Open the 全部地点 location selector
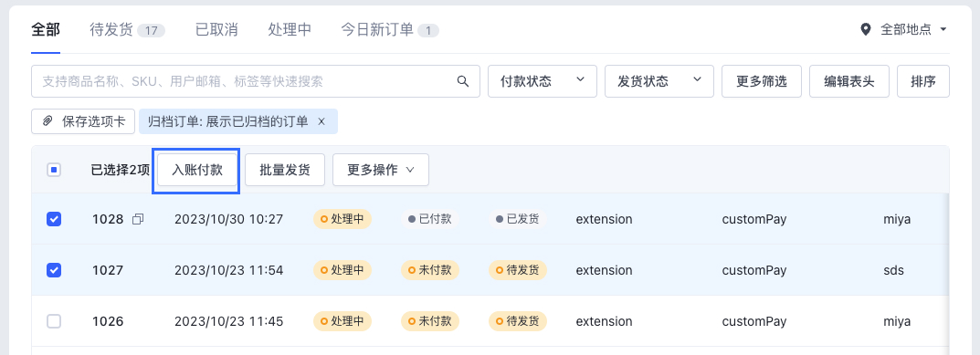The height and width of the screenshot is (355, 980). (904, 29)
